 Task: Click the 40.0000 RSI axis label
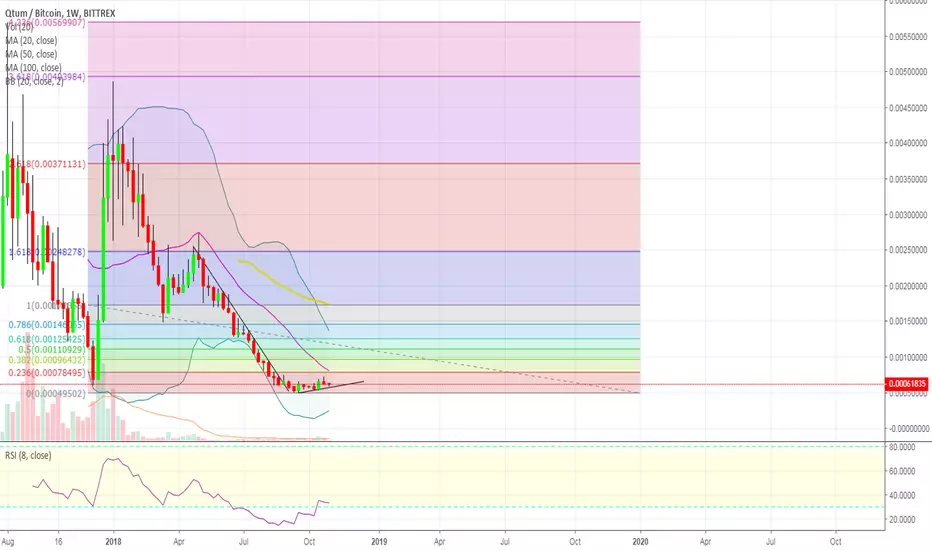pyautogui.click(x=902, y=495)
